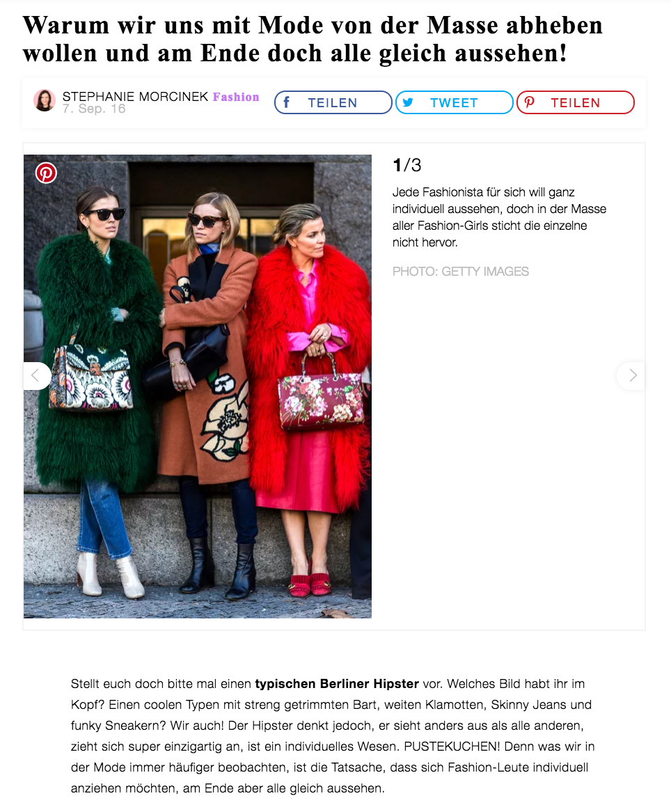Click the PHOTO: GETTY IMAGES credit
Screen dimensions: 671x812
click(x=460, y=272)
